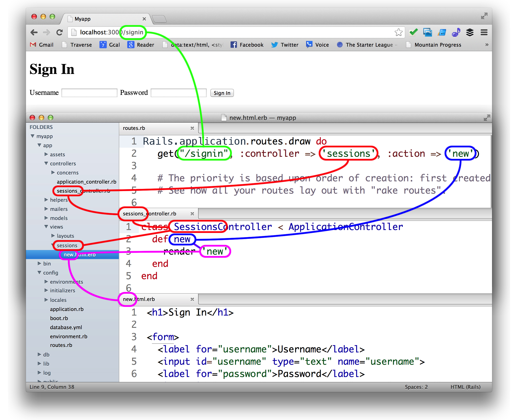Click the browser reload icon
518x420 pixels.
(60, 32)
